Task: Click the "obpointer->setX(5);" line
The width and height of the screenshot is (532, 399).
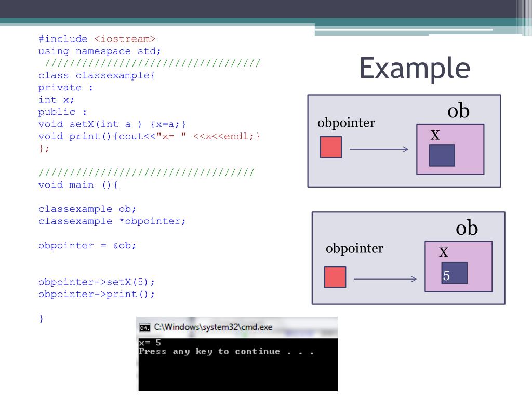Action: click(x=96, y=282)
